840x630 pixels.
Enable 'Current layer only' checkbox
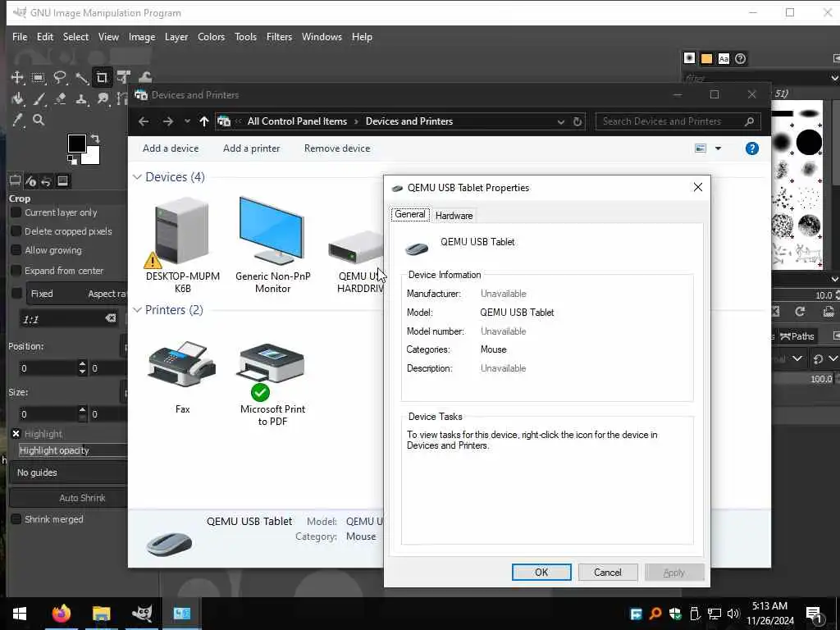[16, 212]
